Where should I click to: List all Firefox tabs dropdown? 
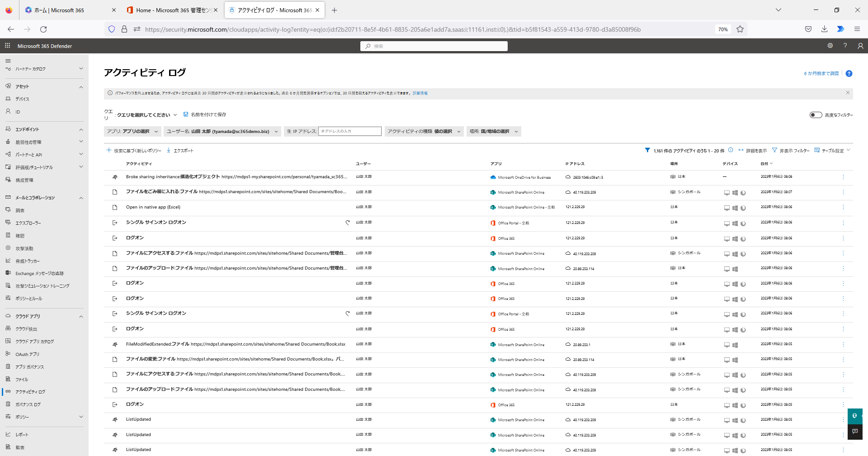tap(778, 10)
